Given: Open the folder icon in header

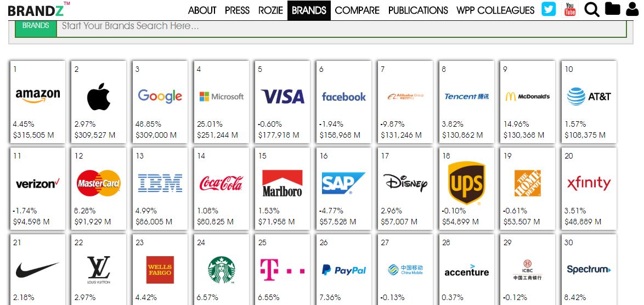Looking at the screenshot, I should coord(612,9).
